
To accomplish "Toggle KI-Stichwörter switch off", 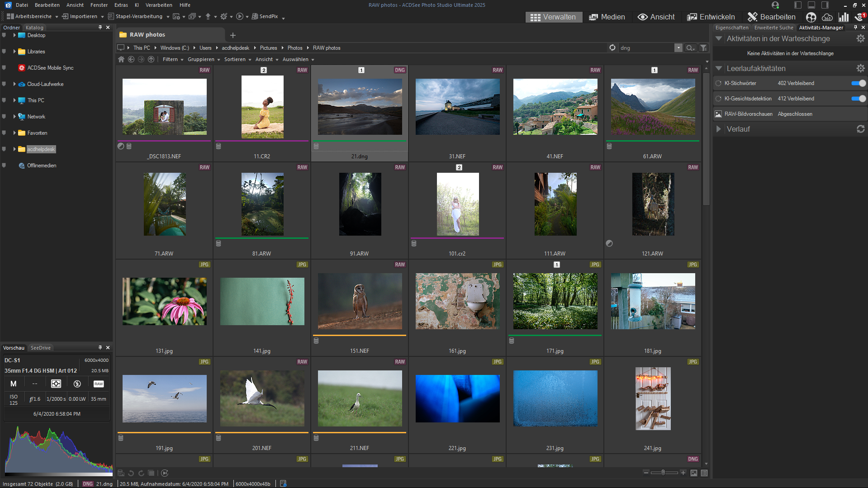I will pos(858,83).
